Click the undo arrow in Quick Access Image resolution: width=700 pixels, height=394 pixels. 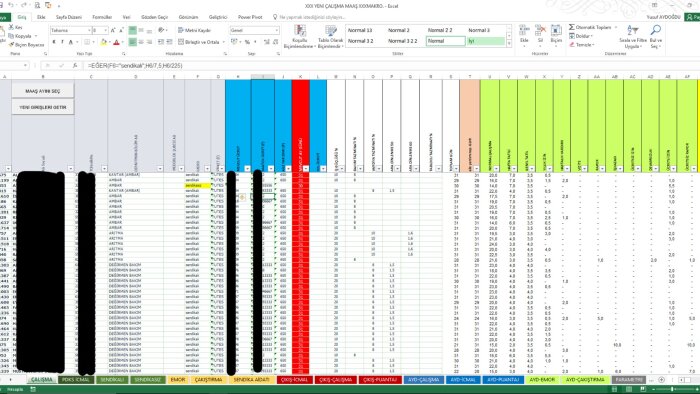(11, 5)
